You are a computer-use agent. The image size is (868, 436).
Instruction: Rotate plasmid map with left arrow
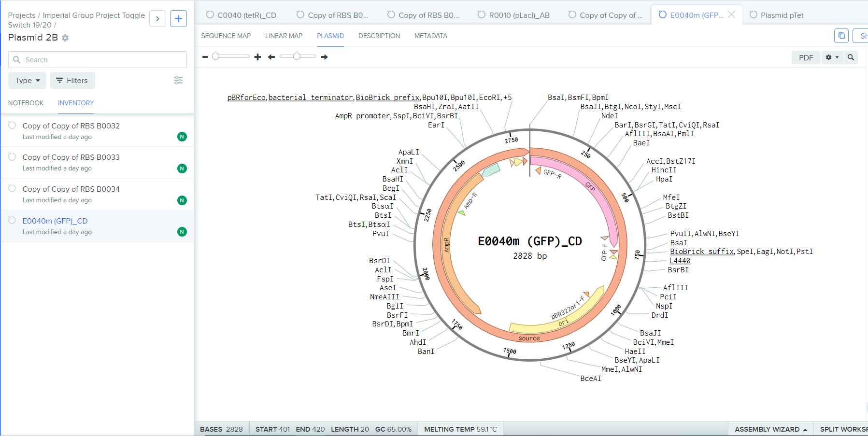(271, 57)
